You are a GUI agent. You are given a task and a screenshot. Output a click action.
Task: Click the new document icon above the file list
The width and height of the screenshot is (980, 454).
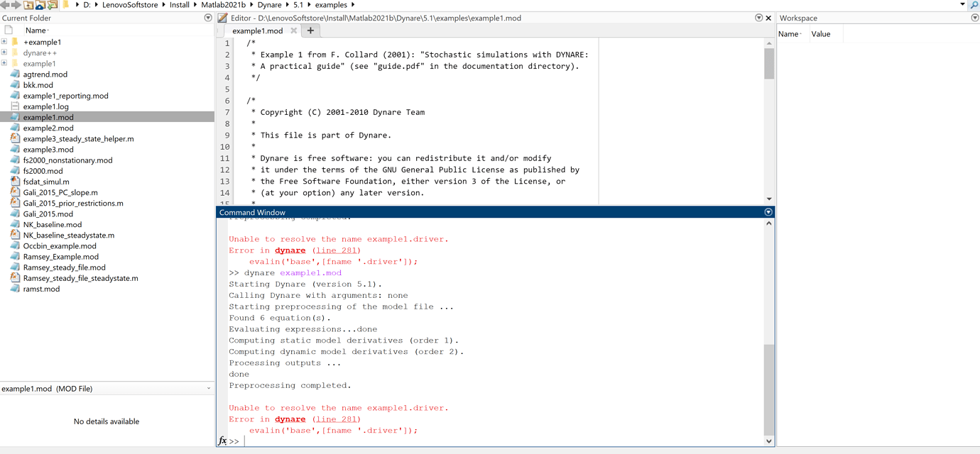(x=9, y=29)
